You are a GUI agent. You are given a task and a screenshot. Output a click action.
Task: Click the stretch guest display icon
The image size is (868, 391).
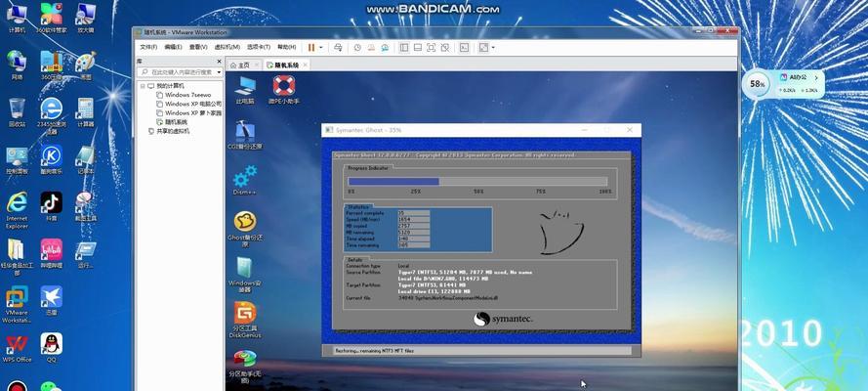pos(483,48)
